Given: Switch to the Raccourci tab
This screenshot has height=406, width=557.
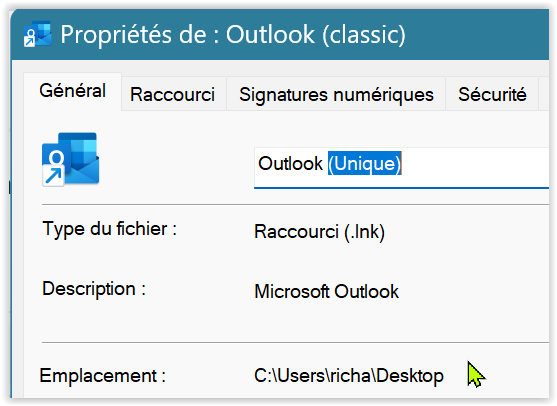Looking at the screenshot, I should pyautogui.click(x=173, y=94).
